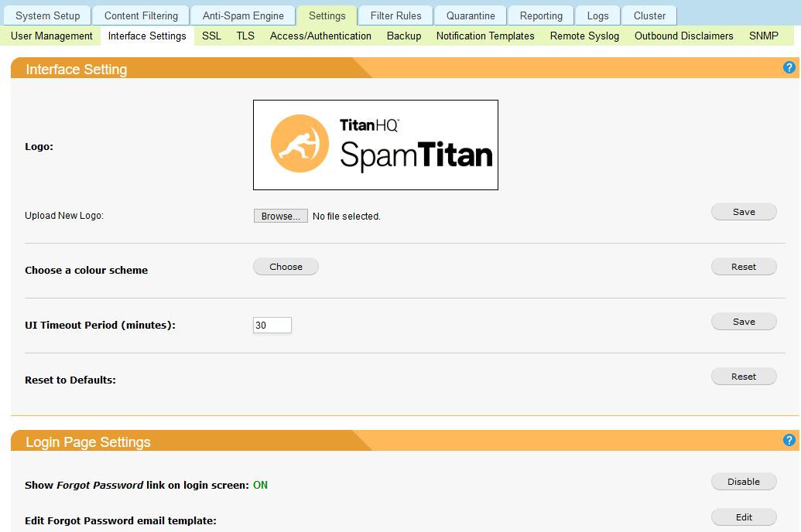Click the 'No file selected.' text
The height and width of the screenshot is (532, 801).
point(347,217)
